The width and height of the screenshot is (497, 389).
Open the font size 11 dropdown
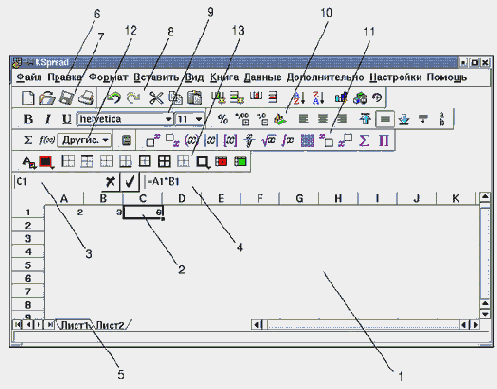(x=189, y=119)
